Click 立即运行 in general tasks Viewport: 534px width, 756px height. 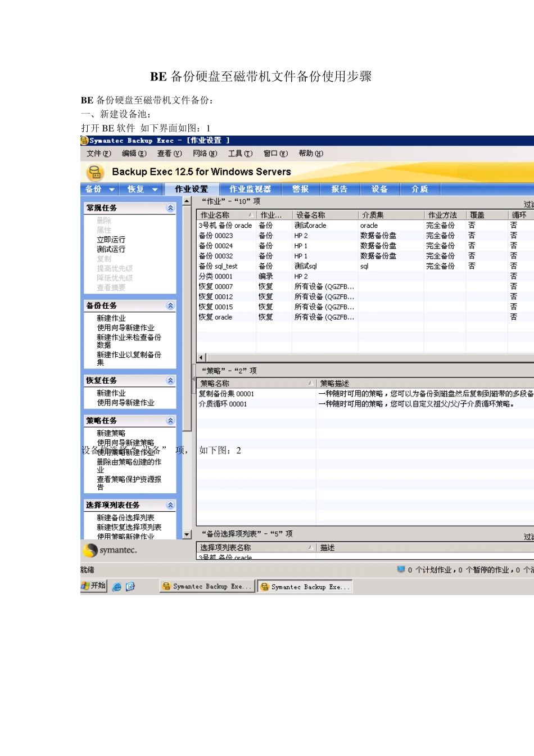coord(111,240)
